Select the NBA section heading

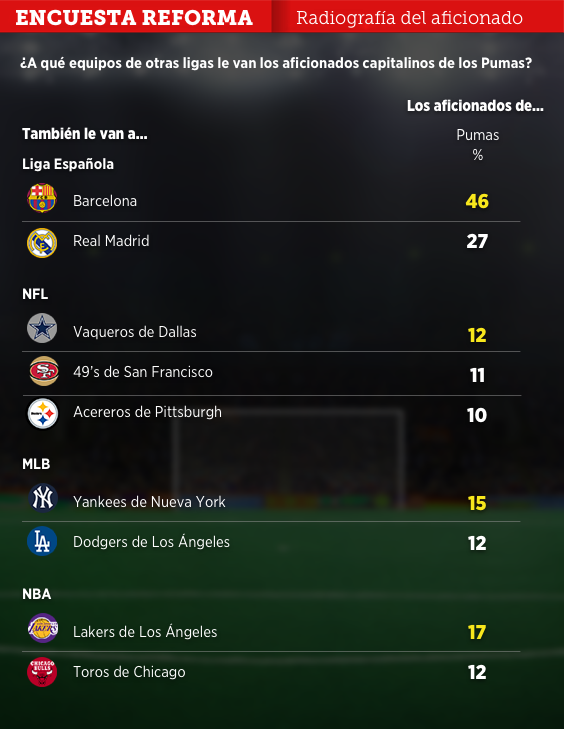(37, 594)
